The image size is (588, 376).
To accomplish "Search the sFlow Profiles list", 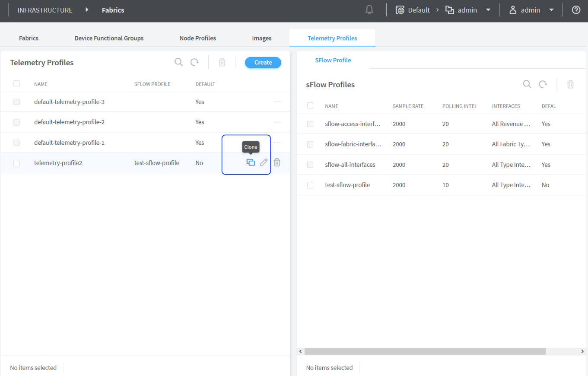I will [527, 84].
